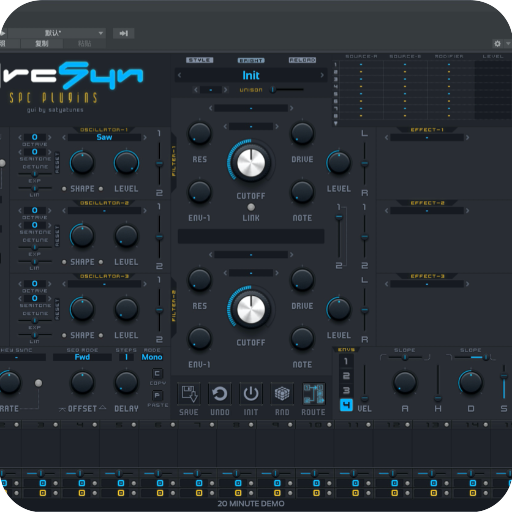Click the right arrow next to unison voices field
The height and width of the screenshot is (512, 512).
[x=226, y=90]
